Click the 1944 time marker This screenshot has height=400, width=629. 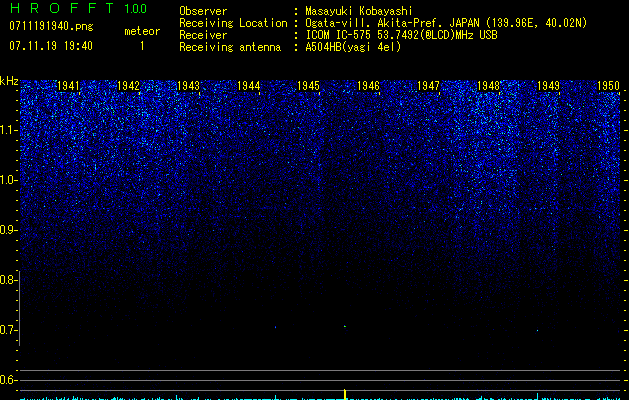point(249,86)
